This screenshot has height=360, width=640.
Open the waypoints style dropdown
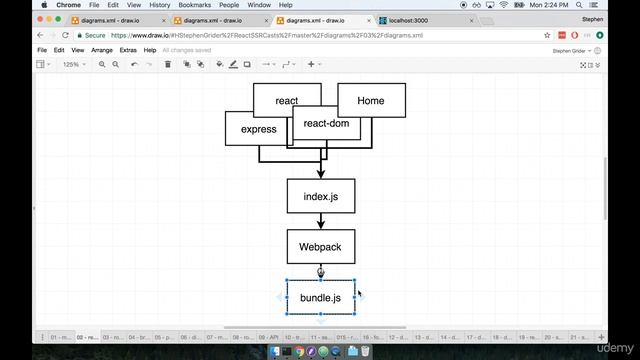pyautogui.click(x=289, y=64)
